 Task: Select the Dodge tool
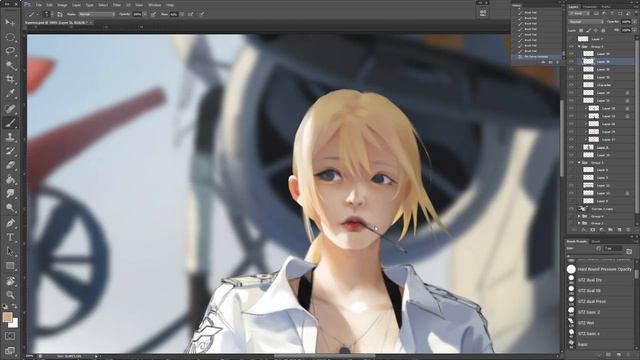coord(10,208)
